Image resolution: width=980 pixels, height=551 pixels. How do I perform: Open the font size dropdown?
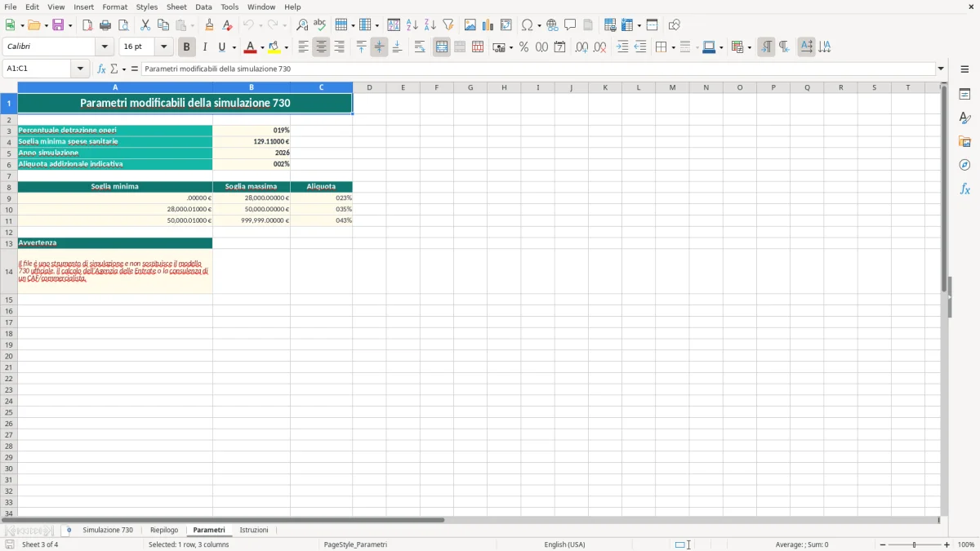[x=163, y=47]
